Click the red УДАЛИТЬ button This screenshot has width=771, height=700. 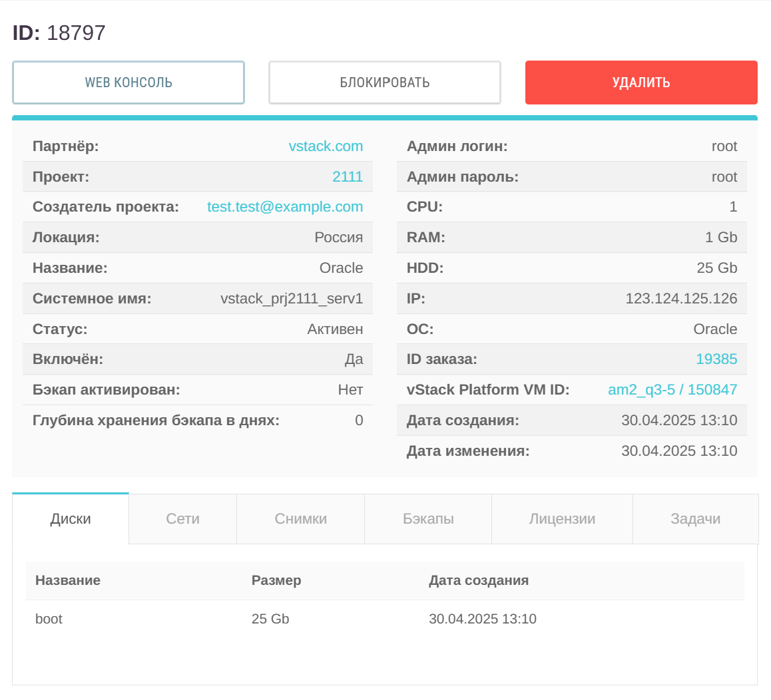click(x=641, y=83)
